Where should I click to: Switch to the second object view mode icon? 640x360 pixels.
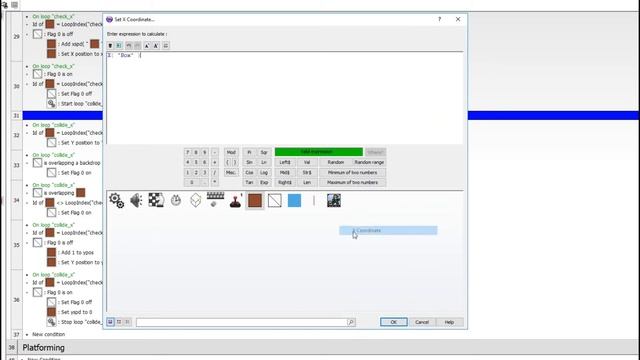tap(119, 322)
